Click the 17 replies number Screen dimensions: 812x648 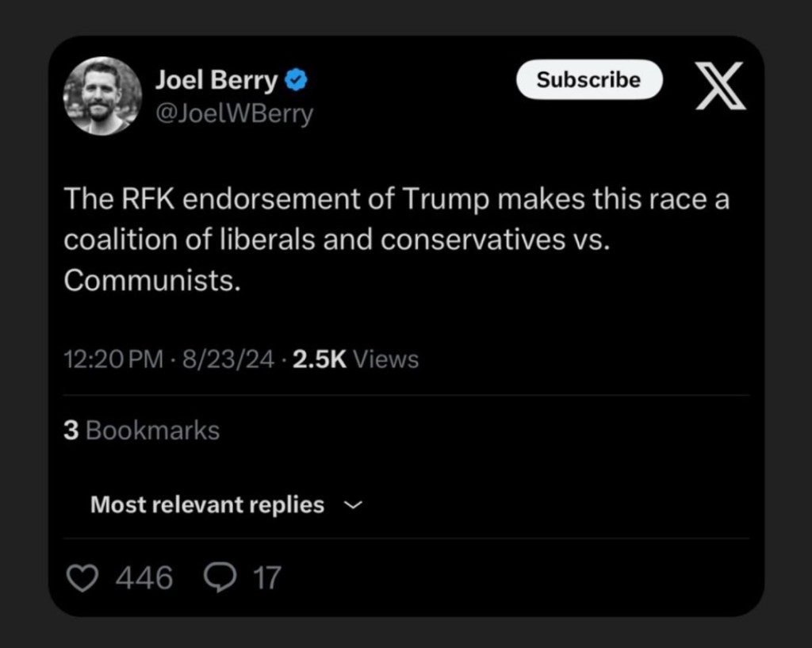[267, 577]
